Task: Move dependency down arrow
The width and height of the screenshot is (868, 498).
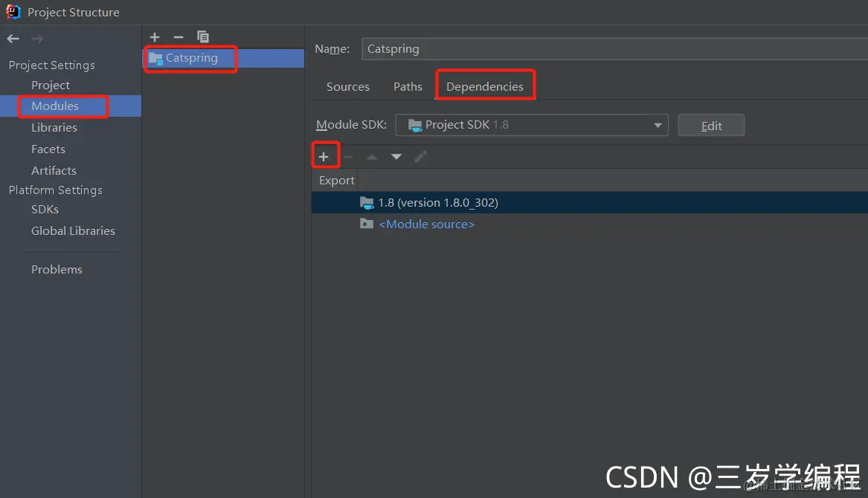Action: coord(396,157)
